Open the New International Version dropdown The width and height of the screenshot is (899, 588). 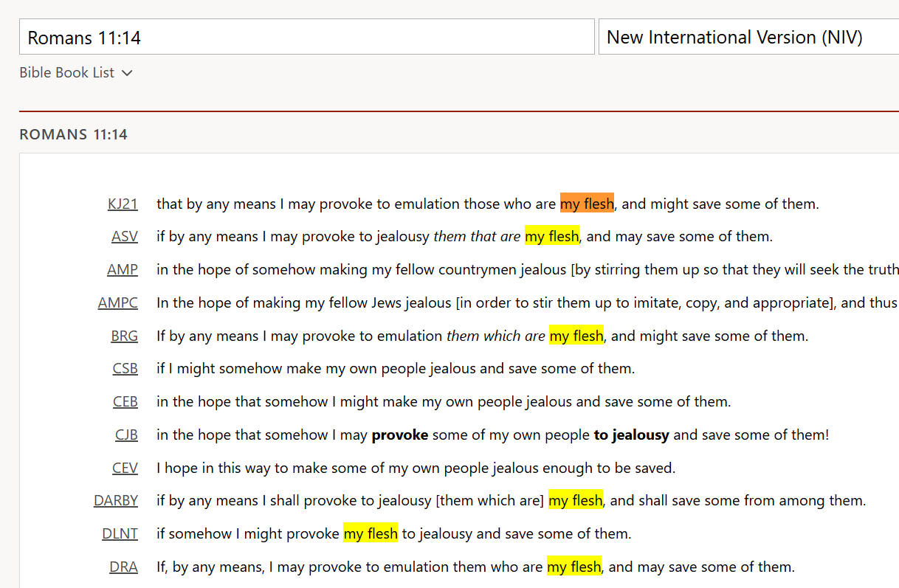coord(748,37)
